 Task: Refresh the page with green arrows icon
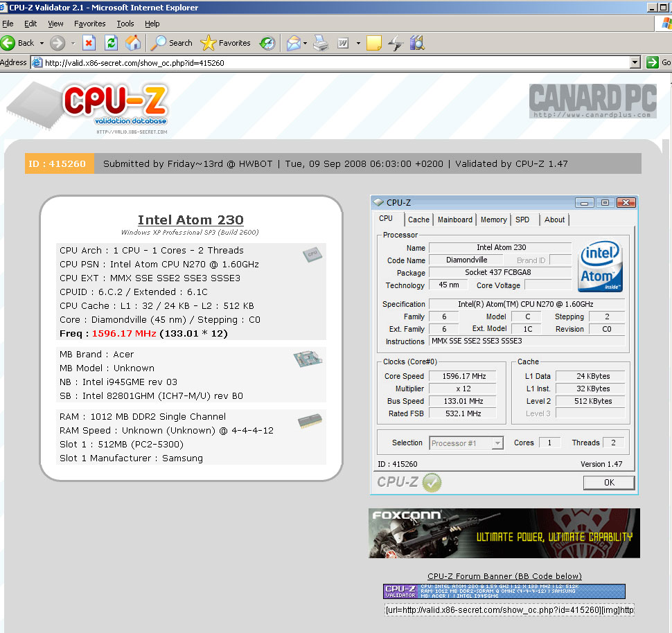(111, 43)
